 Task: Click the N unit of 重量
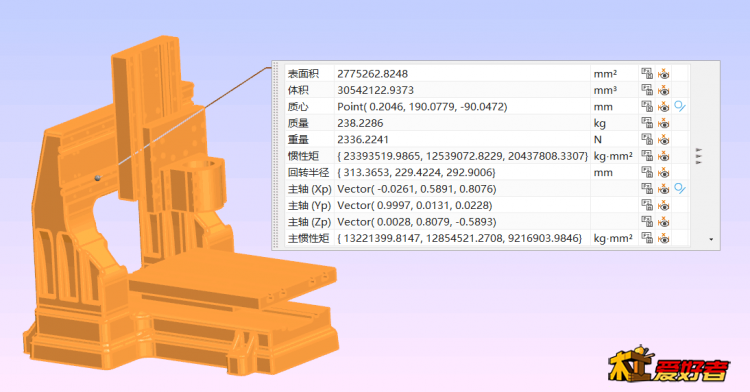(x=597, y=139)
